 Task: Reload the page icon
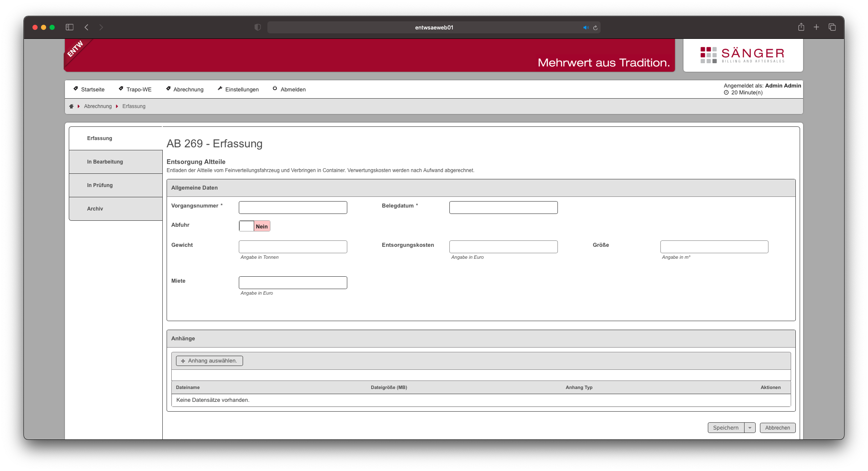[595, 27]
